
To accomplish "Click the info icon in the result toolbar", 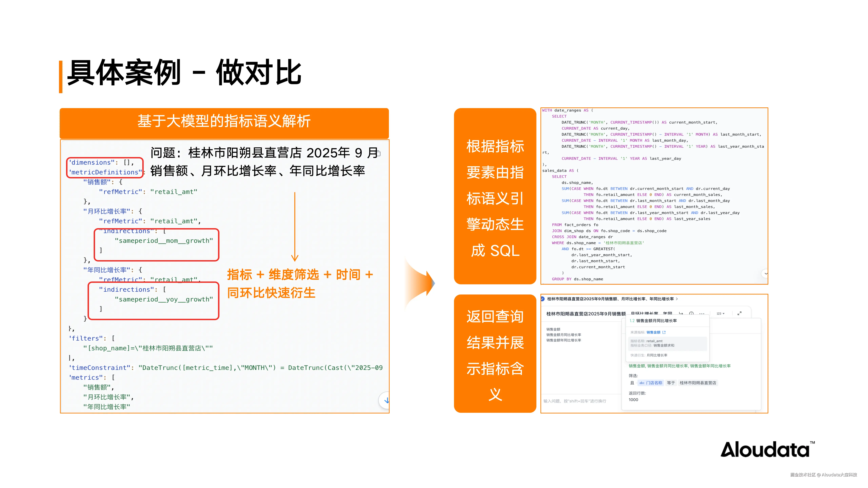I will 691,313.
